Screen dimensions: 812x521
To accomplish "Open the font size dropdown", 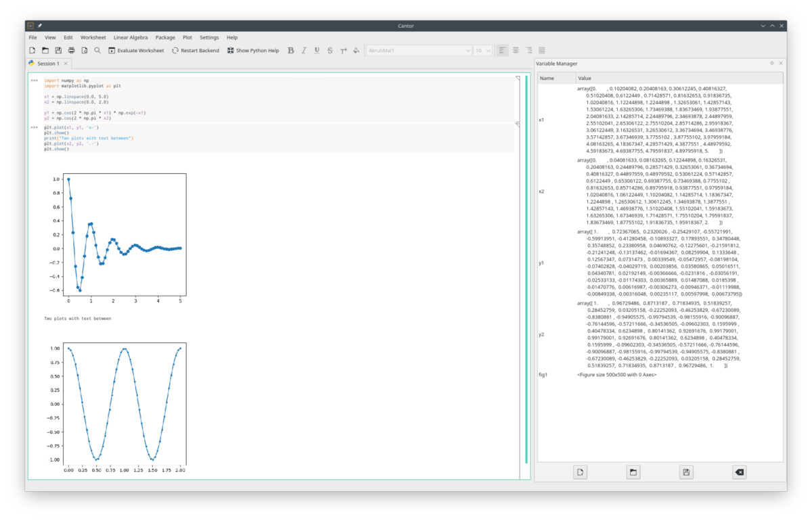I will pyautogui.click(x=482, y=50).
